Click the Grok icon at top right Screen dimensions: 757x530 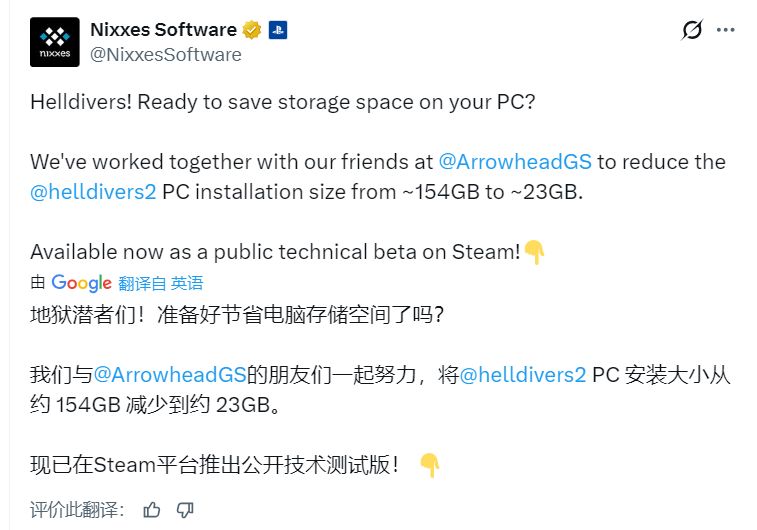(692, 31)
